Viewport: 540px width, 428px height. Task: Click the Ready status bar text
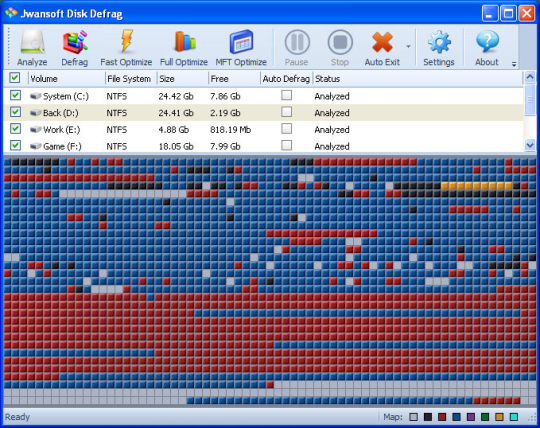tap(17, 417)
